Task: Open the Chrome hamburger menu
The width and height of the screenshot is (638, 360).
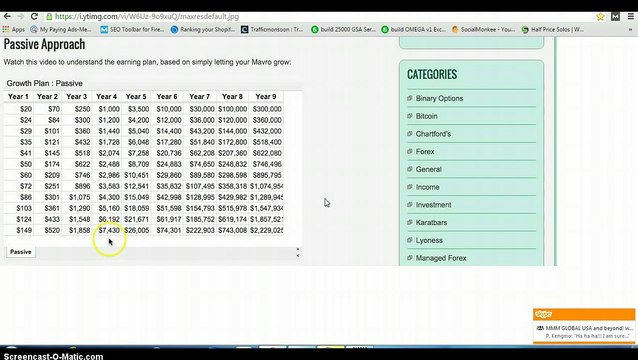Action: click(x=631, y=17)
